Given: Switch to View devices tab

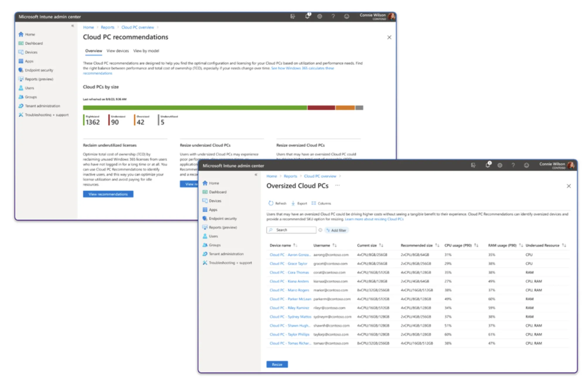Looking at the screenshot, I should pos(118,51).
